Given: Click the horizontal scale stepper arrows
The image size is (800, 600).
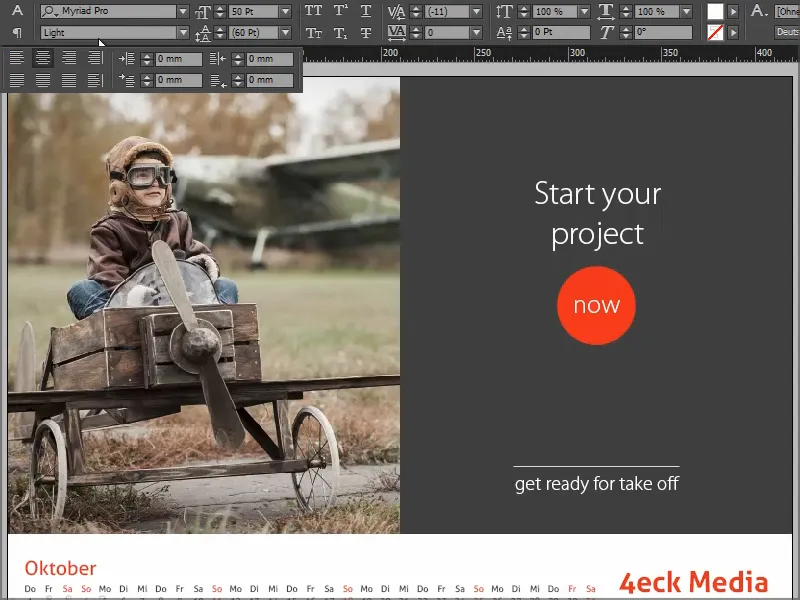Looking at the screenshot, I should pos(626,11).
